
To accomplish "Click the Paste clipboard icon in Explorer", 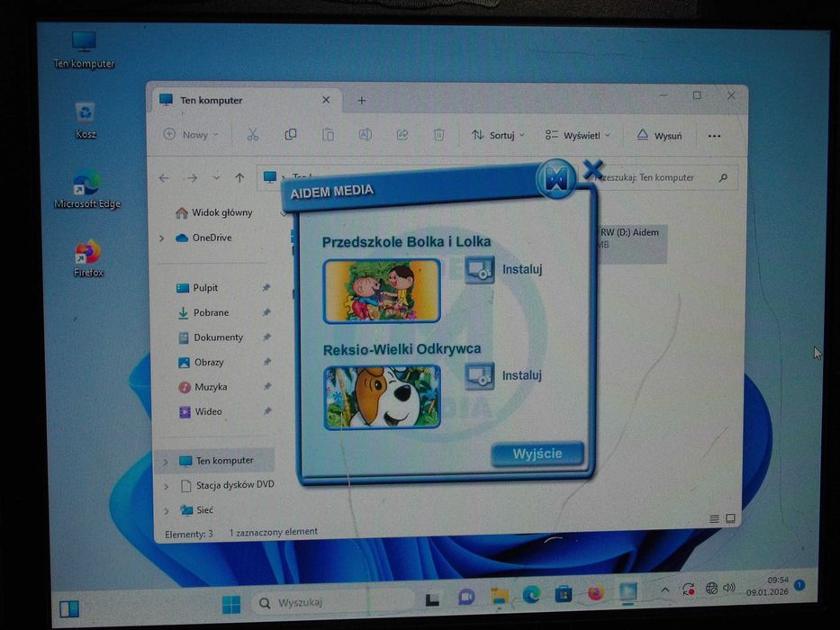I will click(x=328, y=134).
